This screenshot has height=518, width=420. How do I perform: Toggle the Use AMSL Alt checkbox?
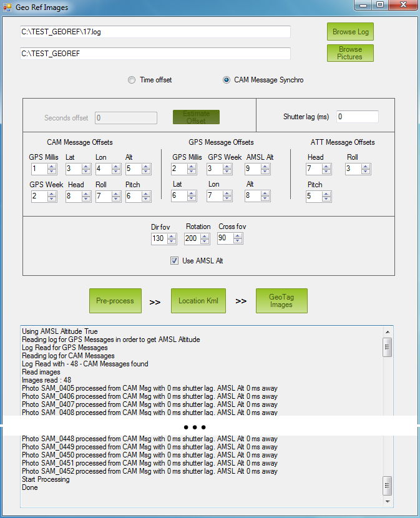175,261
